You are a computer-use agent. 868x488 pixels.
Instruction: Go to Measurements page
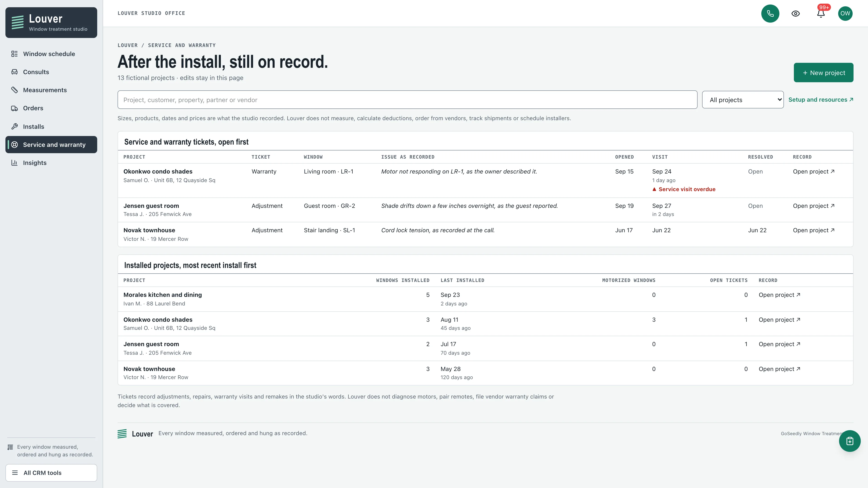pos(51,90)
